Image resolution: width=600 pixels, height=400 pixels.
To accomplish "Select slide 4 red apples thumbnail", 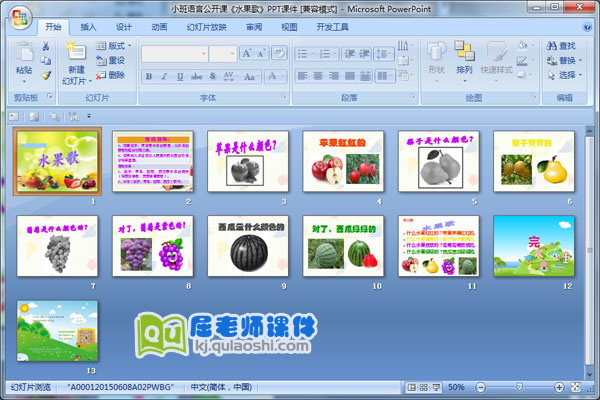I will pos(343,162).
